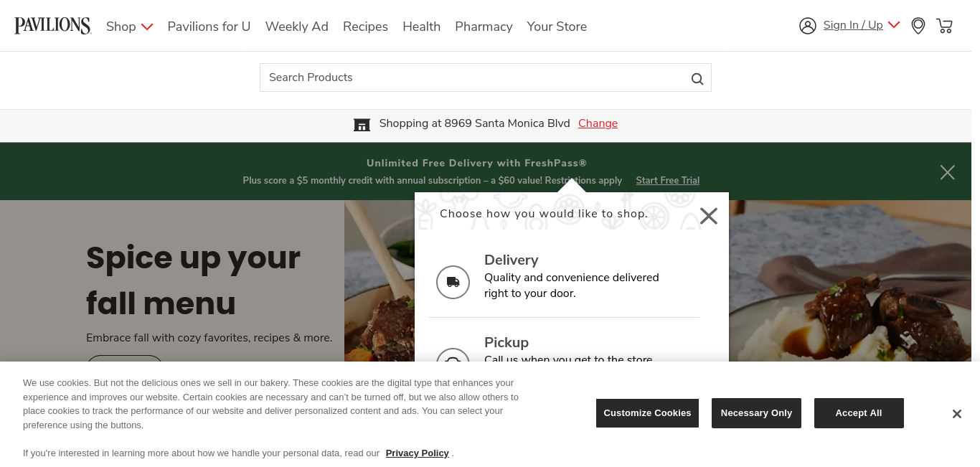Focus the Search Products field
Image resolution: width=980 pixels, height=467 pixels.
click(473, 77)
